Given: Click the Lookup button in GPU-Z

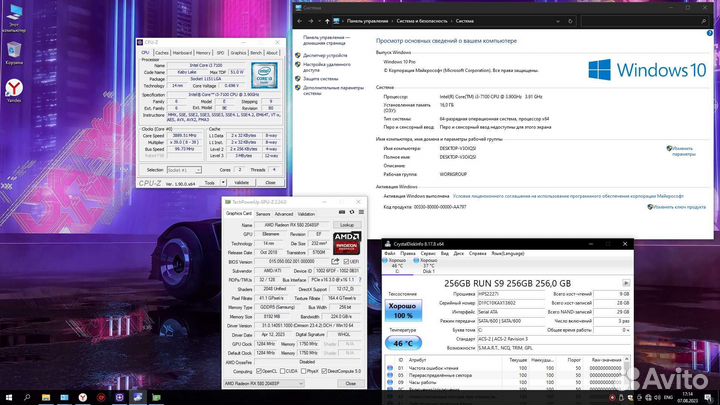Looking at the screenshot, I should (x=345, y=225).
